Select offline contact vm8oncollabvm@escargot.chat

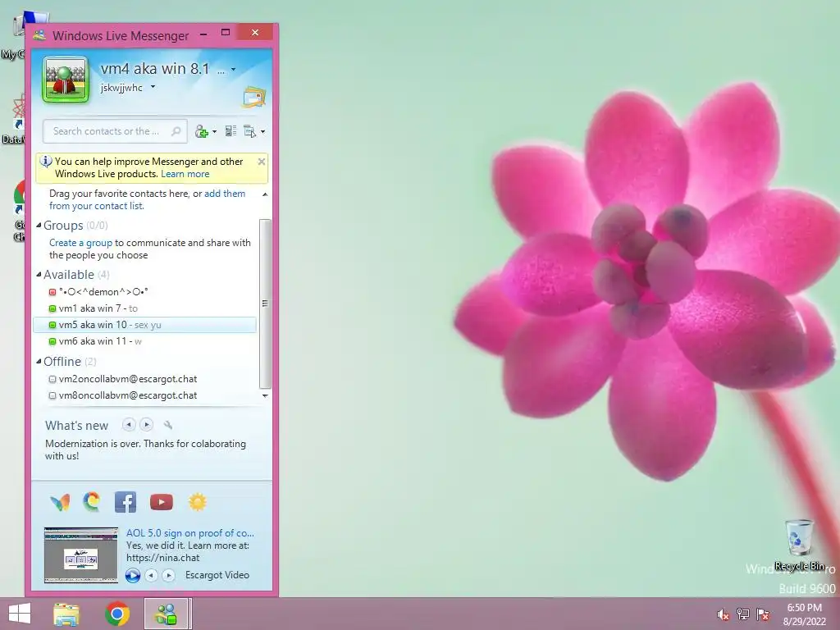[x=144, y=395]
